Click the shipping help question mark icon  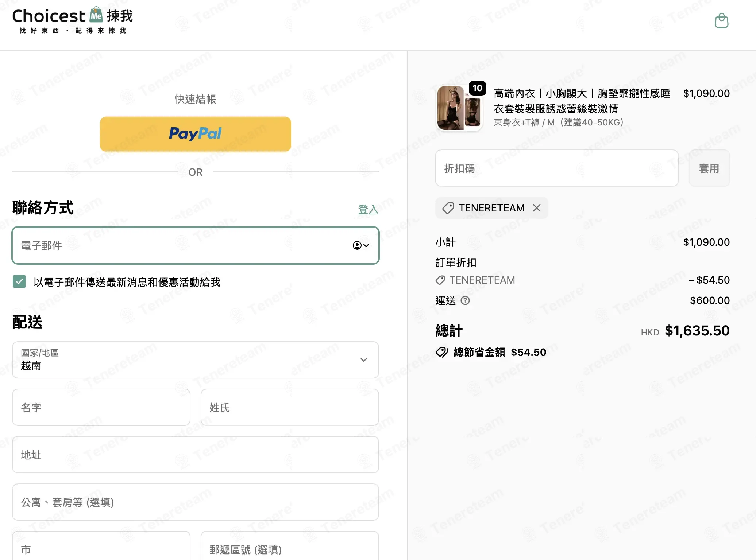pyautogui.click(x=465, y=300)
